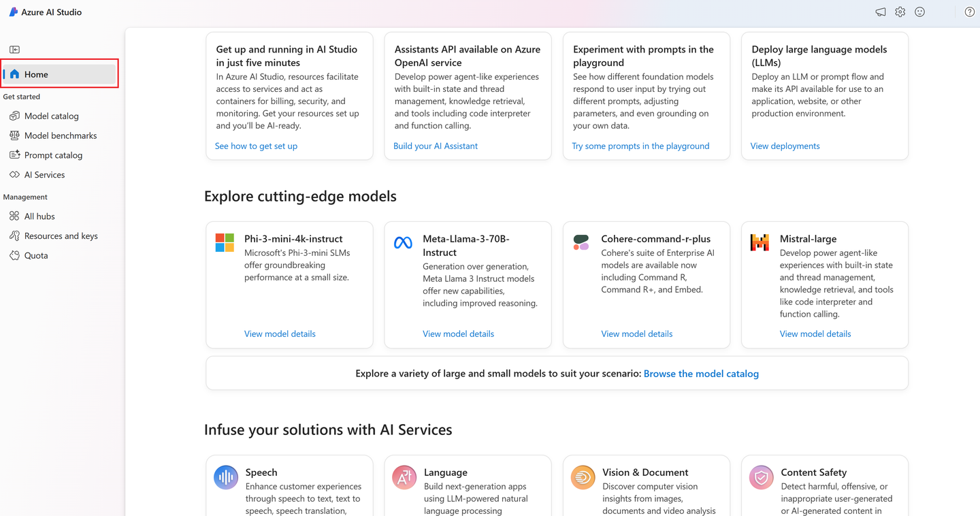This screenshot has height=516, width=980.
Task: Click the Meta-Llama logo icon
Action: [403, 242]
